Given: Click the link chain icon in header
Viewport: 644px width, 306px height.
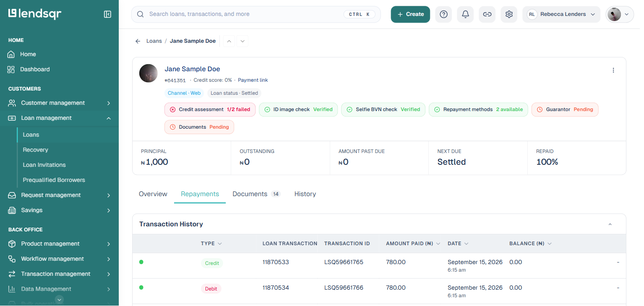Looking at the screenshot, I should click(x=487, y=14).
